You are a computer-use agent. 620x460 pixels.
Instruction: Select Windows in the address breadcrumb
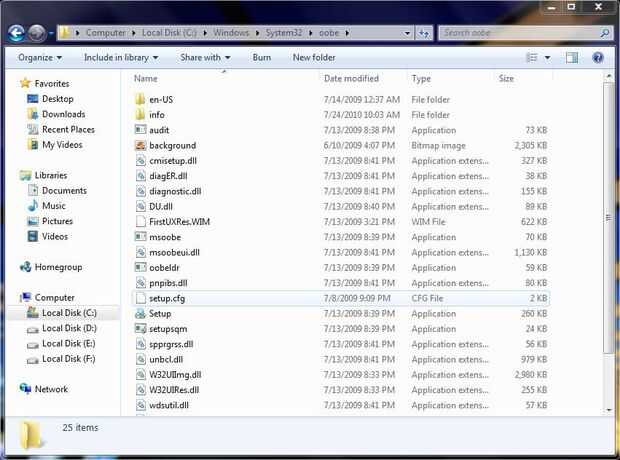pos(231,33)
